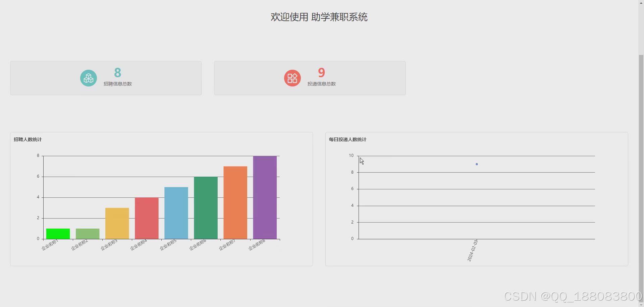This screenshot has height=307, width=644.
Task: Click the 企业名称6 axis label
Action: pos(198,245)
